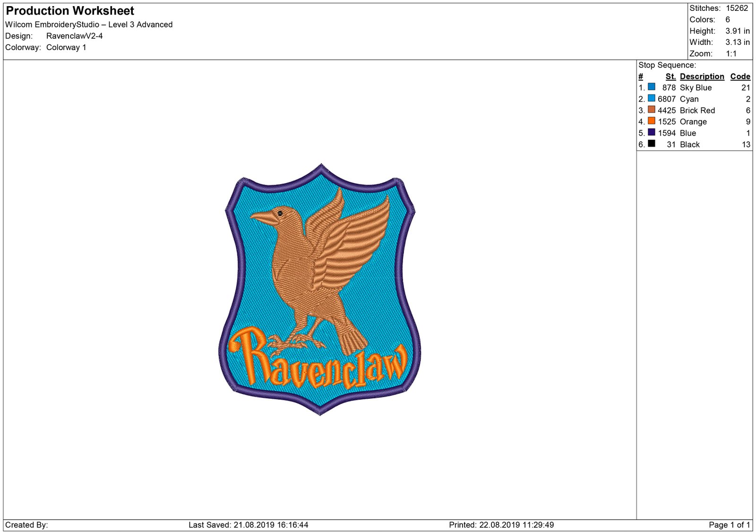Click 'Wilcom EmbroideryStudio – Level 3 Advanced' text

tap(89, 25)
